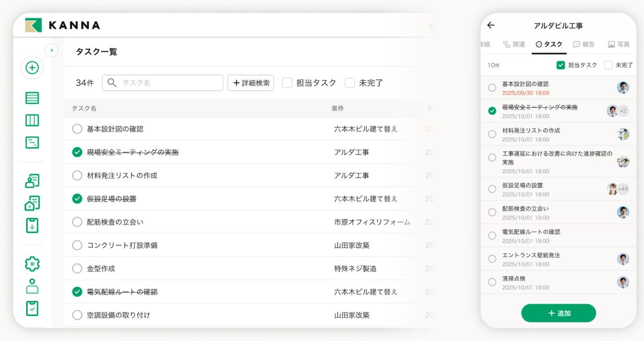
Task: Click the back arrow on アルダビル工事 screen
Action: pos(491,25)
